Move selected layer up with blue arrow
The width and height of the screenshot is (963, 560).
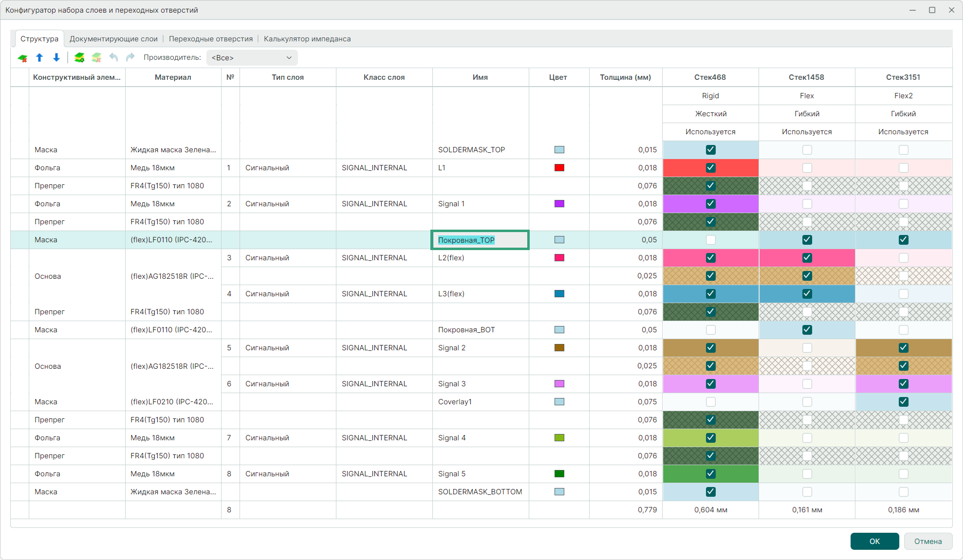39,58
